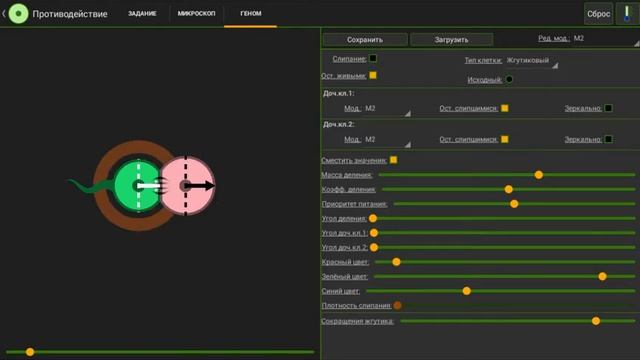The height and width of the screenshot is (360, 640).
Task: Open the Доч.кл.1 Мод. dropdown
Action: point(387,109)
